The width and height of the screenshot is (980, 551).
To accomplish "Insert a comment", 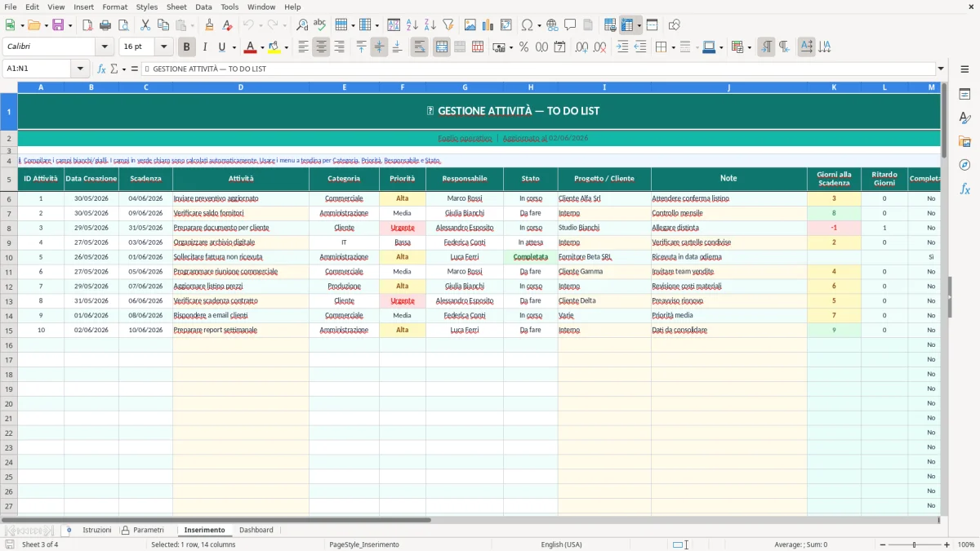I will point(570,25).
